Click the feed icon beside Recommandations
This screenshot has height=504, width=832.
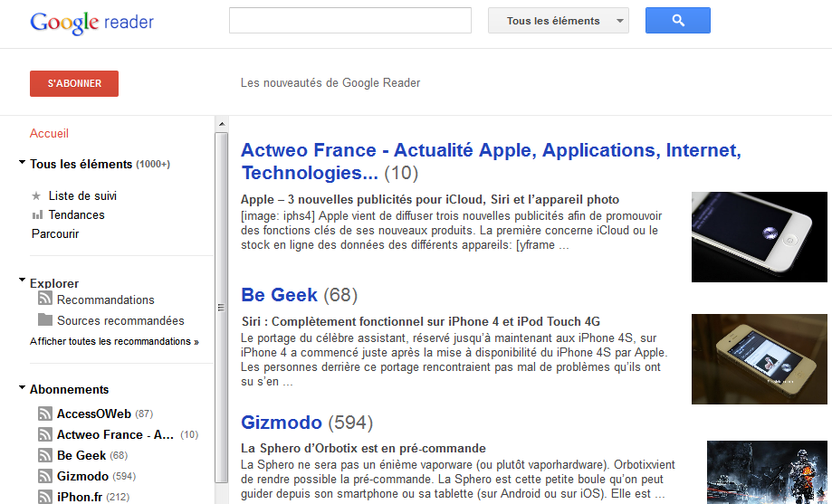pos(45,300)
